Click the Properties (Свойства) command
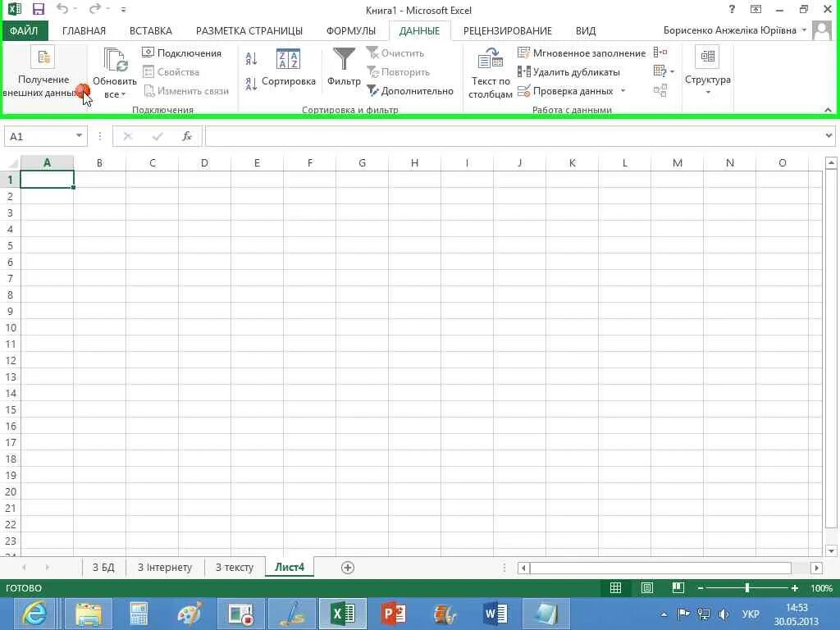Screen dimensions: 840x630 point(171,72)
